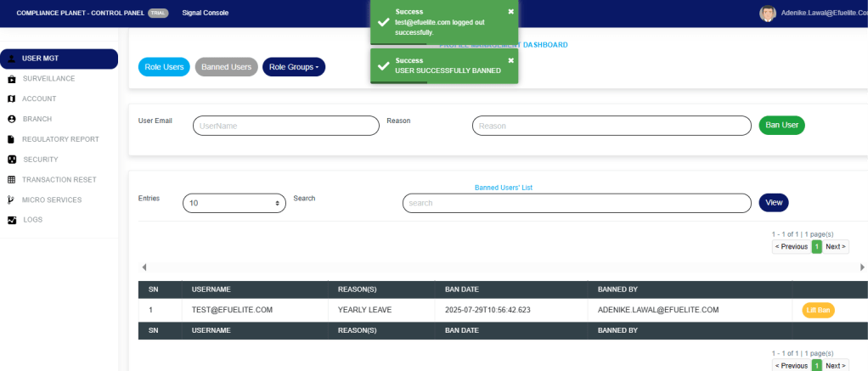The width and height of the screenshot is (868, 371).
Task: Click the Micro Services branch icon
Action: click(x=12, y=200)
